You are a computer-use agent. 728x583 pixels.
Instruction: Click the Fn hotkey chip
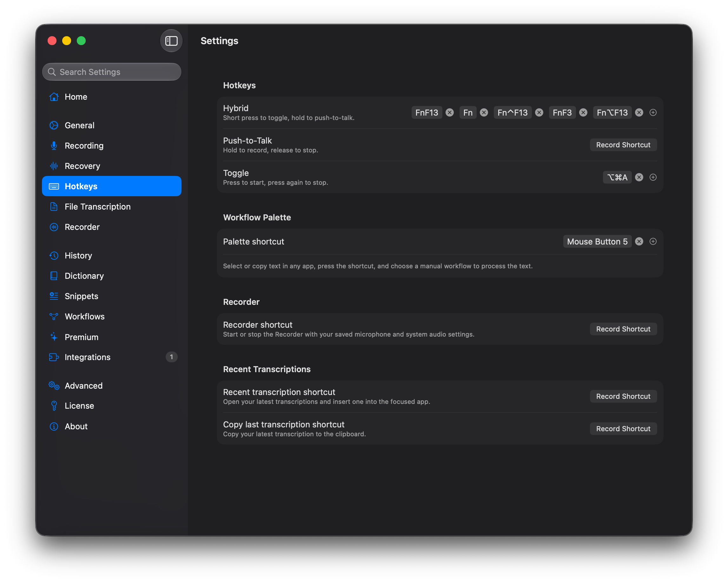468,112
